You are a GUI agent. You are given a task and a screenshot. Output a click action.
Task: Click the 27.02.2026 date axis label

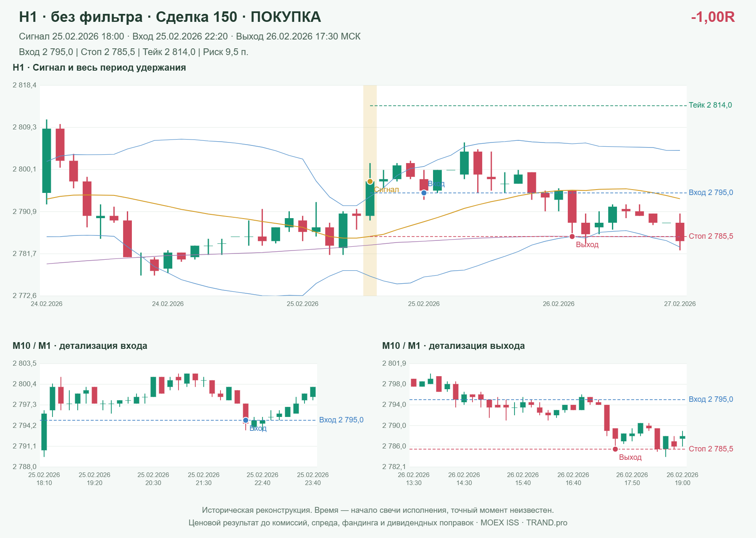click(680, 304)
